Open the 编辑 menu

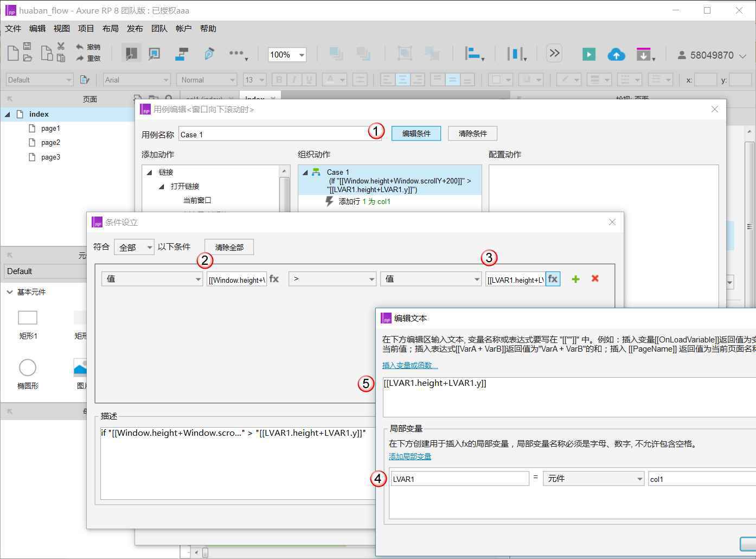[x=37, y=29]
